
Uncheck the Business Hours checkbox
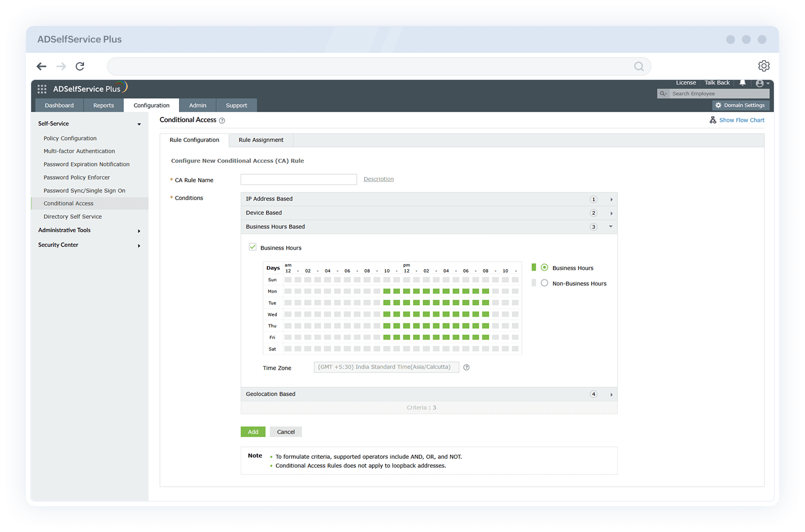coord(253,247)
